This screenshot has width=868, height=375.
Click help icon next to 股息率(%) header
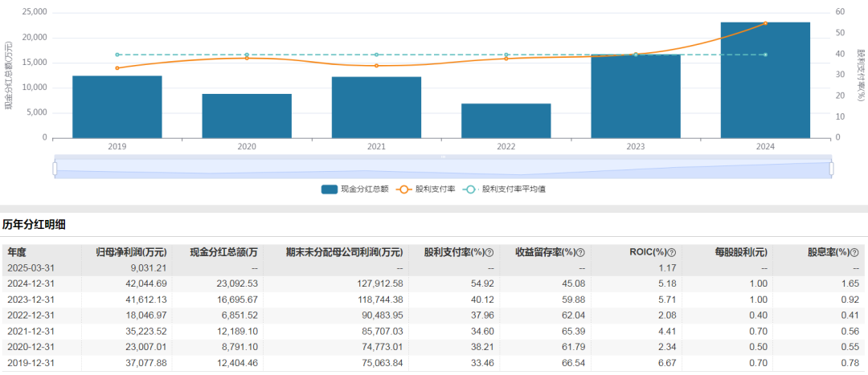pos(854,252)
